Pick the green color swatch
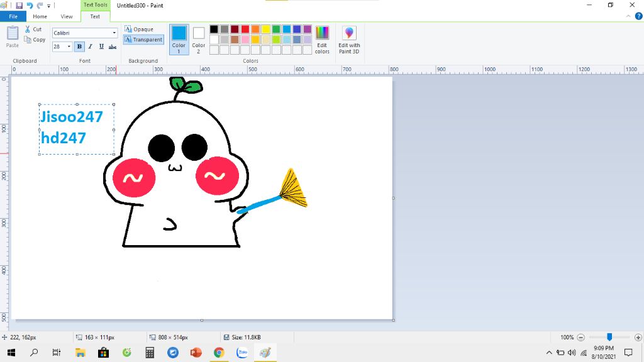 [x=276, y=29]
